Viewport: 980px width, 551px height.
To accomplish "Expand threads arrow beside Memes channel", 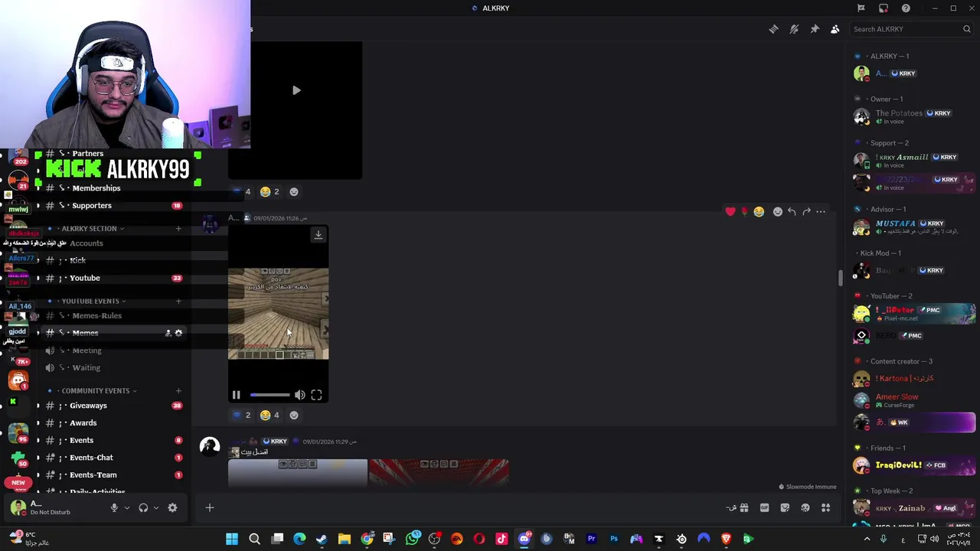I will tap(38, 333).
